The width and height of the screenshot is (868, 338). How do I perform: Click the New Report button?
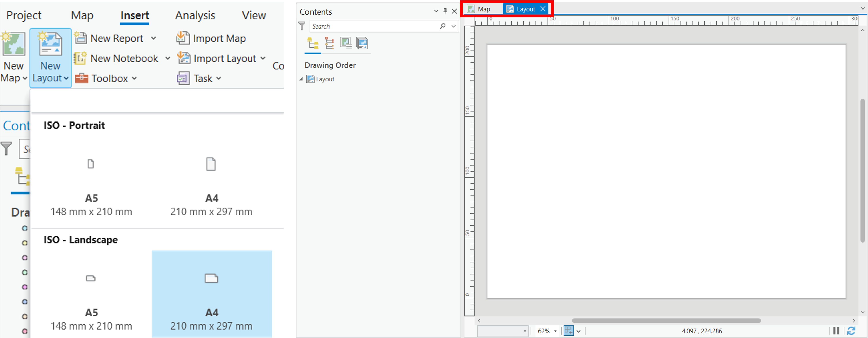pyautogui.click(x=109, y=38)
